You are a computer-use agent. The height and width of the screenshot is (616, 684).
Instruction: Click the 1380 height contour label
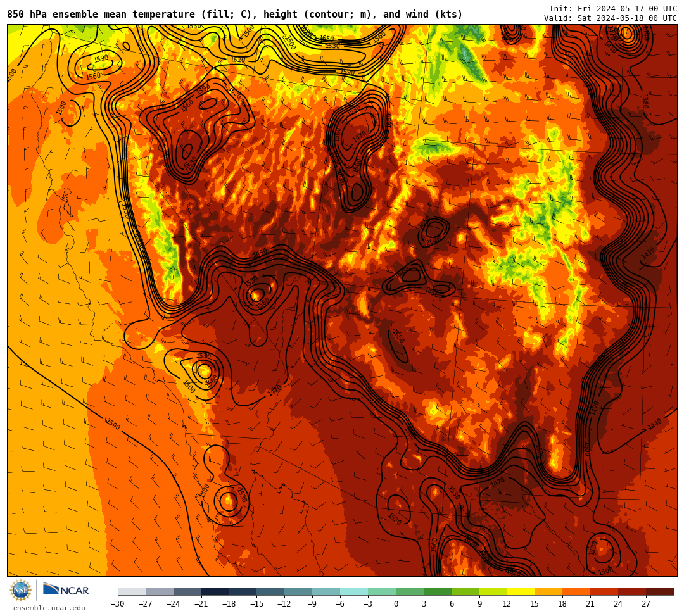tap(645, 101)
